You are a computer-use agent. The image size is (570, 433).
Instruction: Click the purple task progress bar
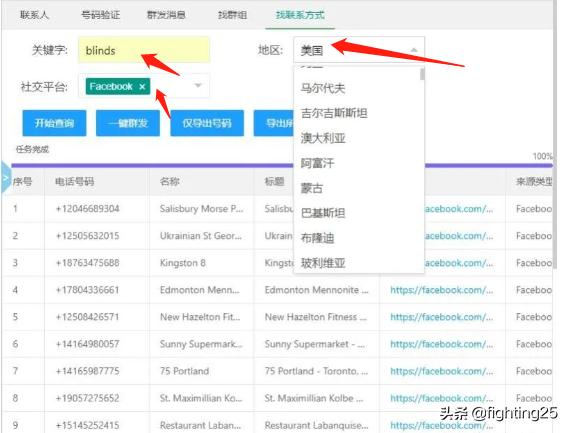(282, 165)
